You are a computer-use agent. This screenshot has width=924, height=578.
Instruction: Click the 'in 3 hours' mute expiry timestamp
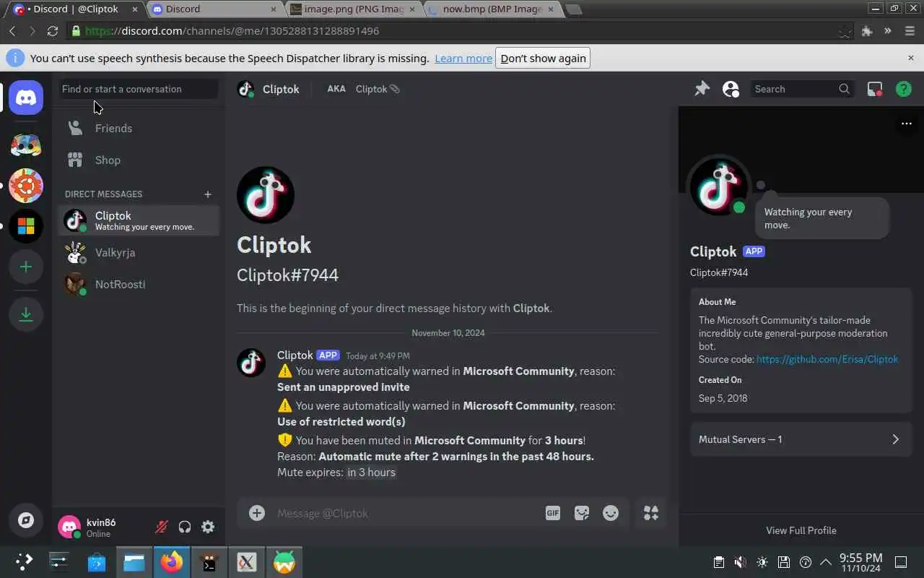coord(371,473)
